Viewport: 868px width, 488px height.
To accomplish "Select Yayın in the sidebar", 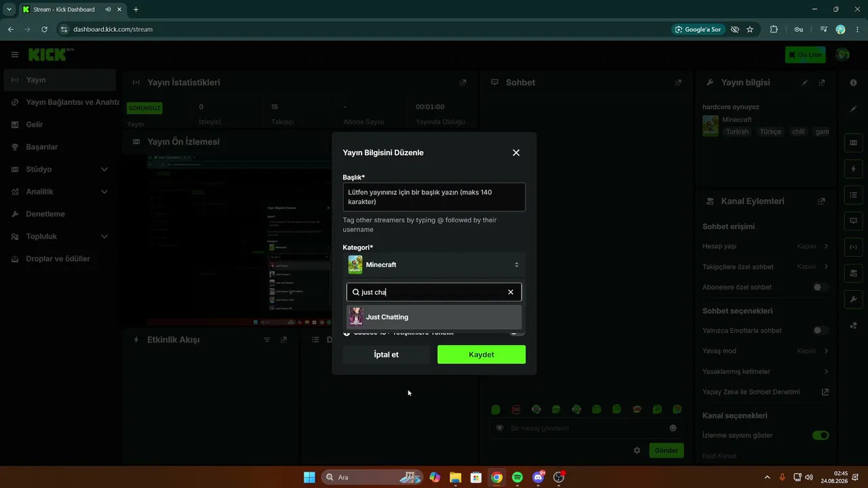I will 60,80.
